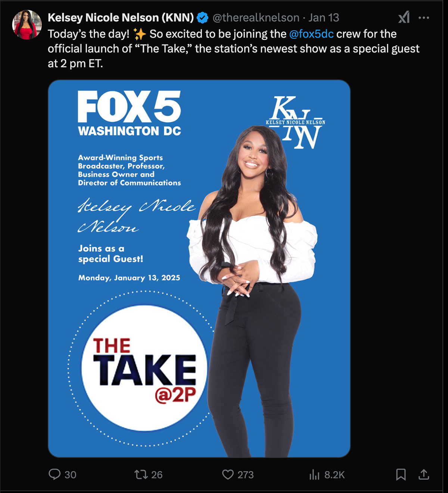Open Kelsey Nicole Nelson's profile avatar
This screenshot has height=493, width=448.
pyautogui.click(x=27, y=25)
